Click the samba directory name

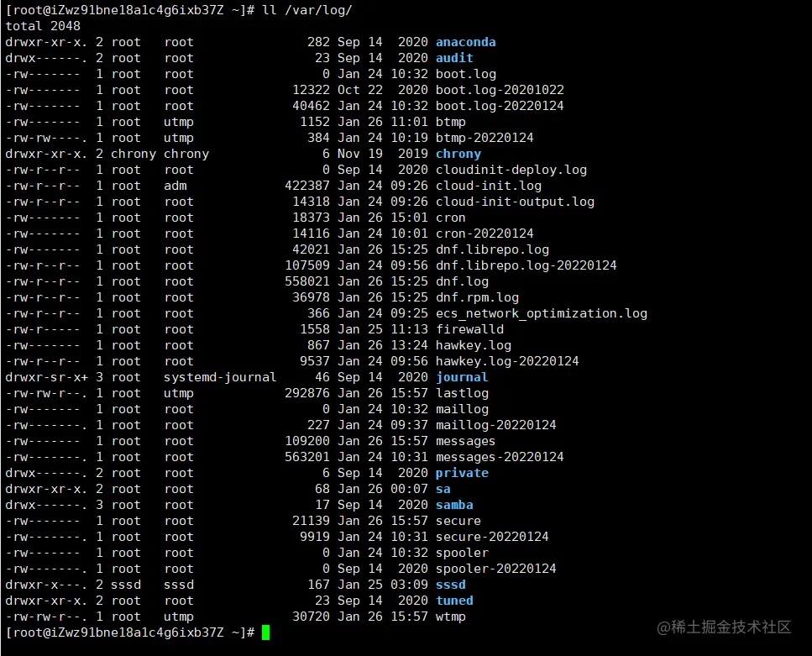(454, 506)
